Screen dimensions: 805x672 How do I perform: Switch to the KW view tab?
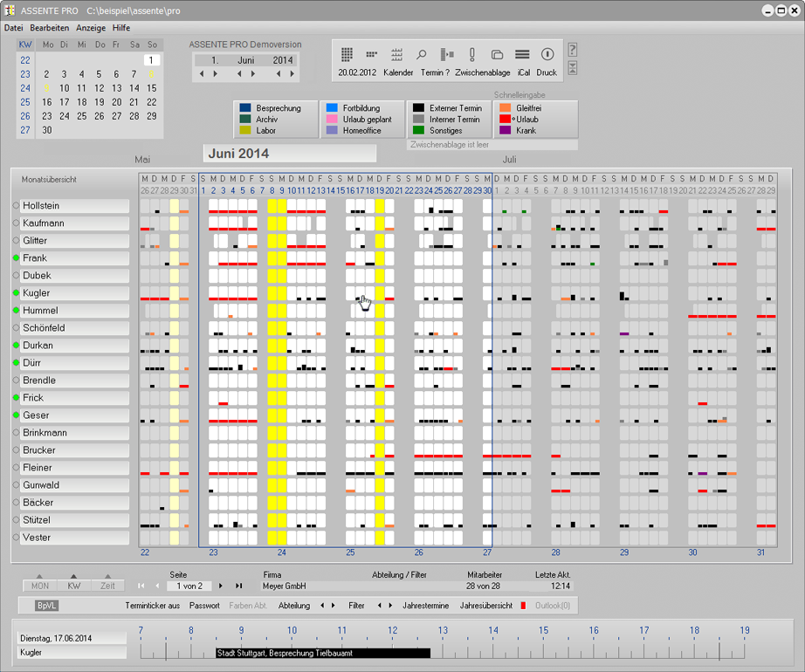click(74, 586)
